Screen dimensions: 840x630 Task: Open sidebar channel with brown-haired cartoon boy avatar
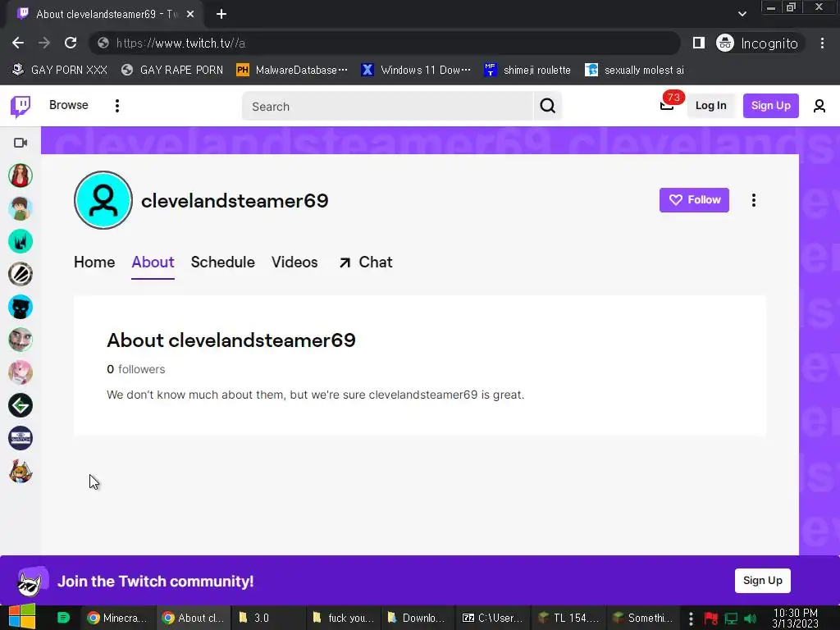point(21,208)
